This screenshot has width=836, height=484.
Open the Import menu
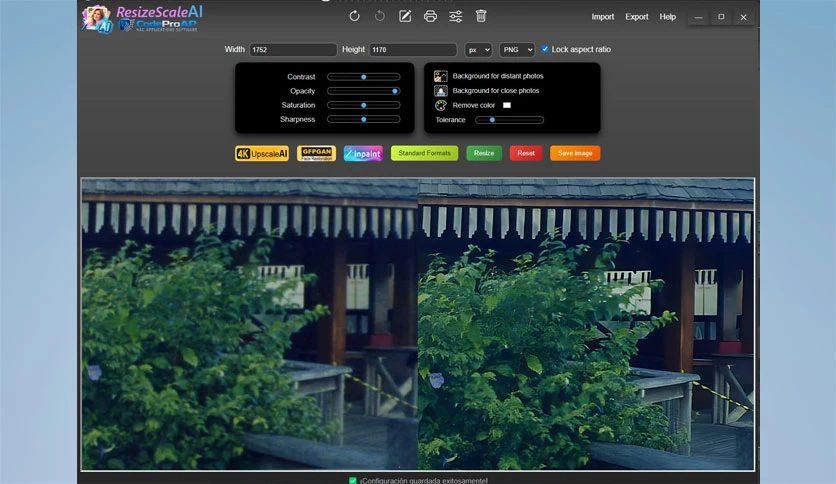[602, 17]
